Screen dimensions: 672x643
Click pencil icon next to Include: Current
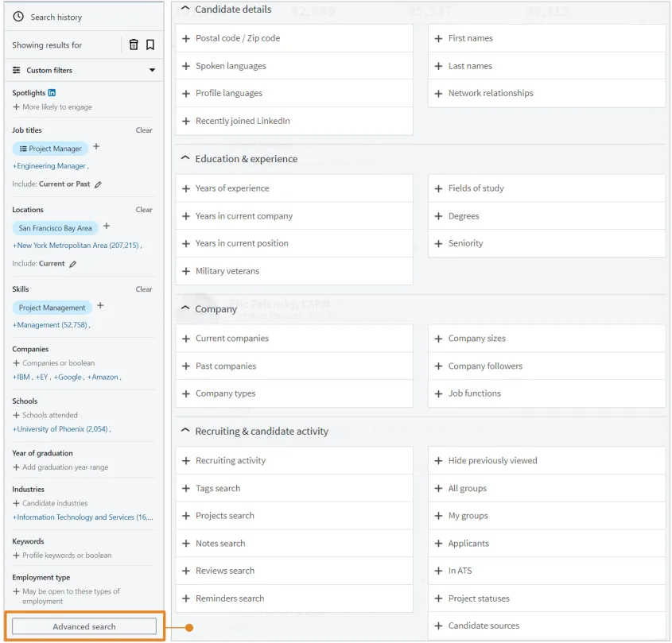72,264
